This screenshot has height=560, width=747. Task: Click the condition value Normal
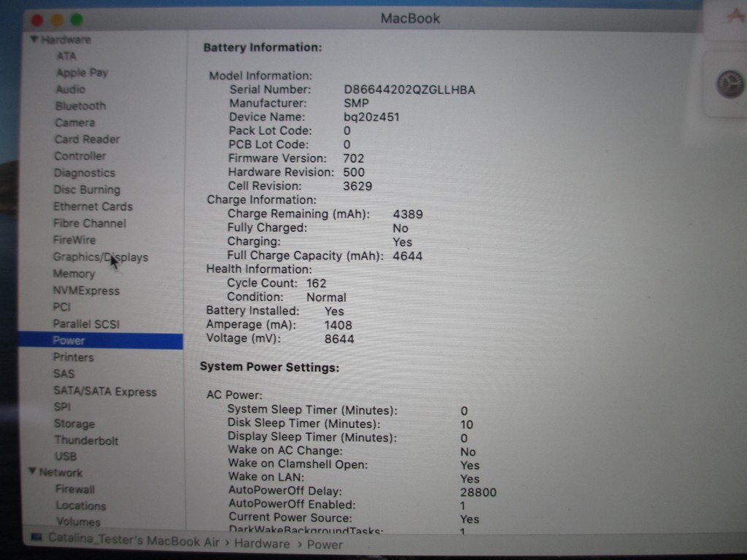coord(326,297)
